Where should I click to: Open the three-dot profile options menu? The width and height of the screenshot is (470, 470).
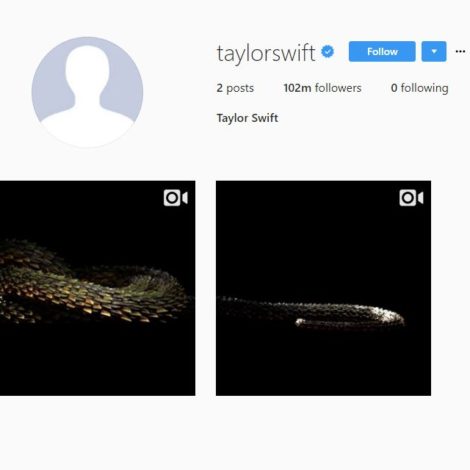click(460, 51)
